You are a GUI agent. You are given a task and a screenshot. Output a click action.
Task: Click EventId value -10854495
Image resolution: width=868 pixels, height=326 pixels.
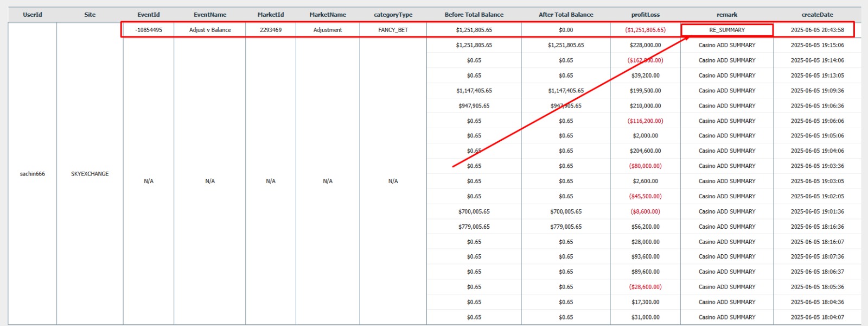pos(148,30)
